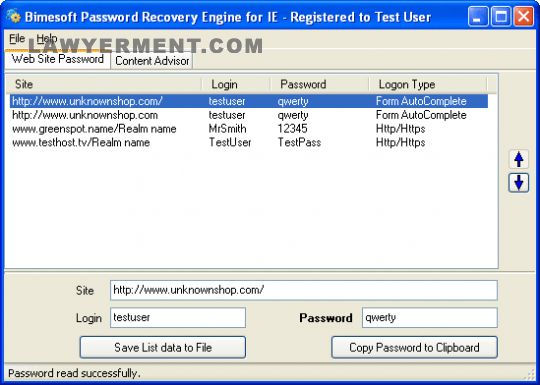The height and width of the screenshot is (385, 540).
Task: Click Http/Https type in greenspot row
Action: (401, 129)
